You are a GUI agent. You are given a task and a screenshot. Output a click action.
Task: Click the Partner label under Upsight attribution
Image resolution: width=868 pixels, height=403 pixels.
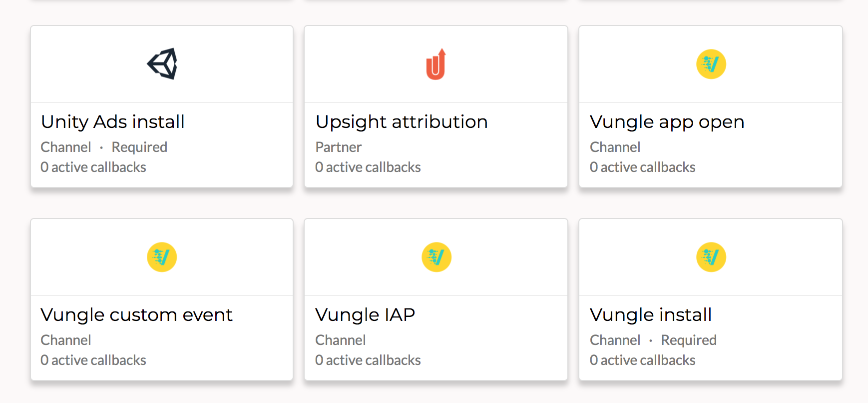(x=339, y=147)
